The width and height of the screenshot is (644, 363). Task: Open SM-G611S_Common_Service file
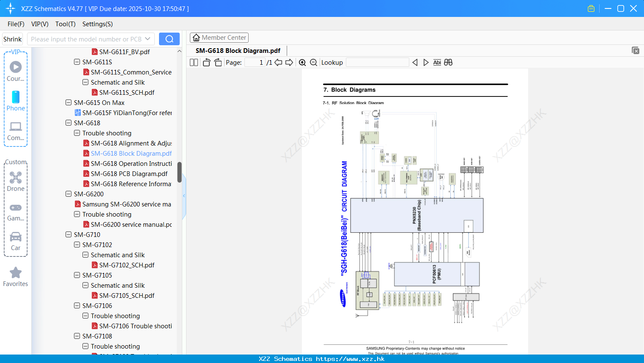pyautogui.click(x=128, y=72)
